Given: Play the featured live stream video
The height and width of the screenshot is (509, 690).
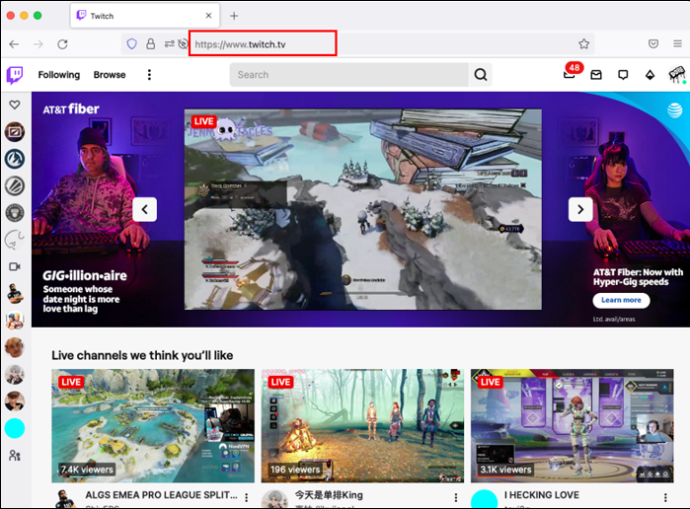Looking at the screenshot, I should point(363,209).
